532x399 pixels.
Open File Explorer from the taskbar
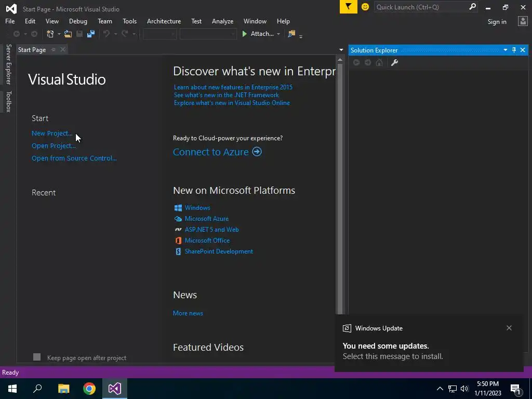(63, 389)
